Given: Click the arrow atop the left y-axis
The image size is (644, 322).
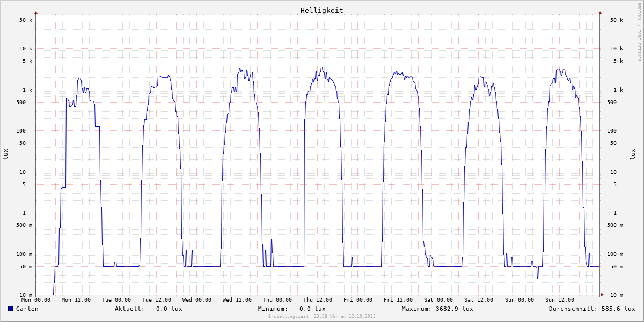Looking at the screenshot, I should click(x=36, y=12).
